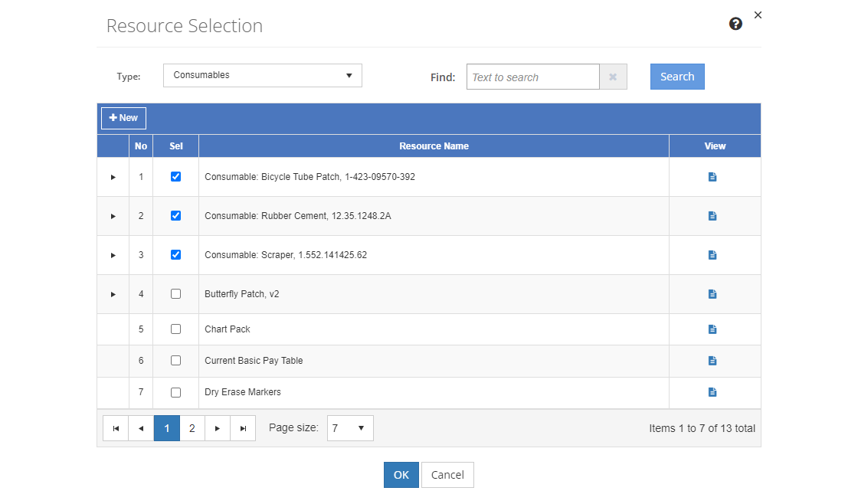Open the help question mark icon

click(735, 24)
